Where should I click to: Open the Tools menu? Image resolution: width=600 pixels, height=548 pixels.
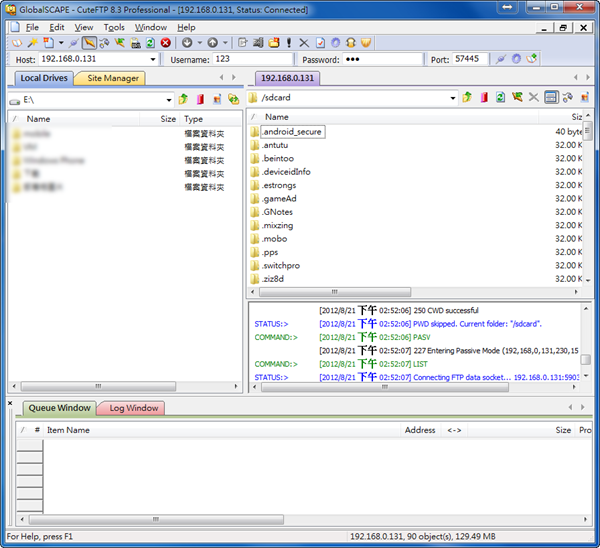(x=114, y=27)
